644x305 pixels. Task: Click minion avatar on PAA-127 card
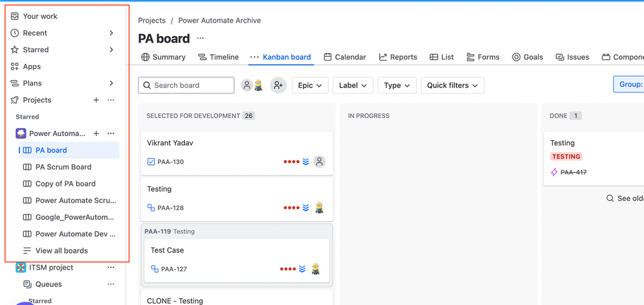[315, 269]
